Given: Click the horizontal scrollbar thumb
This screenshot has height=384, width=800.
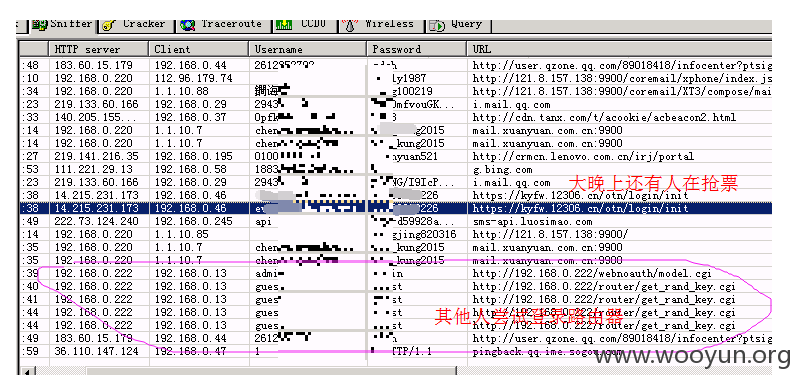Looking at the screenshot, I should [270, 371].
